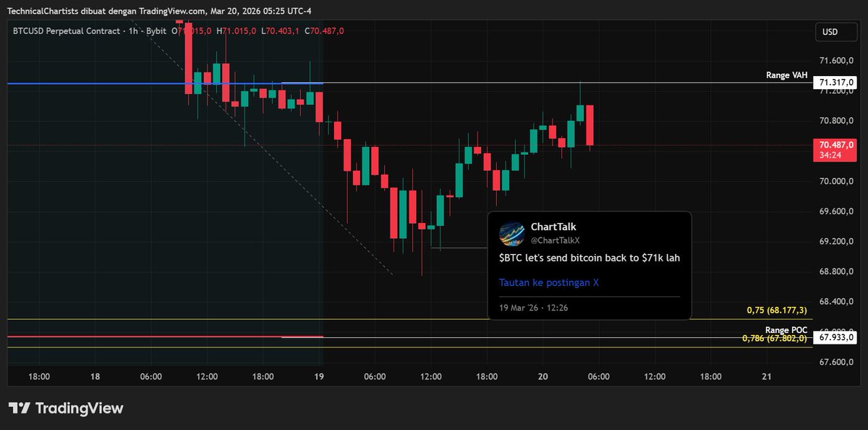
Task: Click the countdown timer 34:24
Action: pyautogui.click(x=830, y=156)
